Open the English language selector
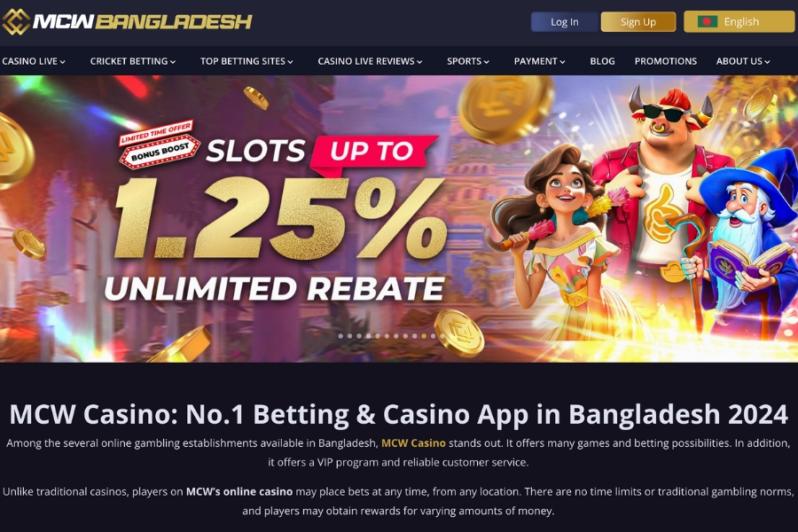The height and width of the screenshot is (532, 798). 739,22
